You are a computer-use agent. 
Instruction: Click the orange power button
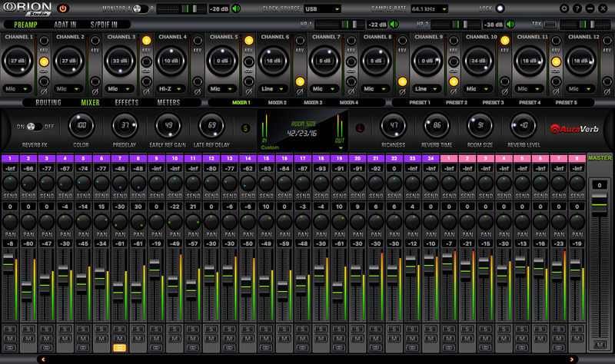63,8
